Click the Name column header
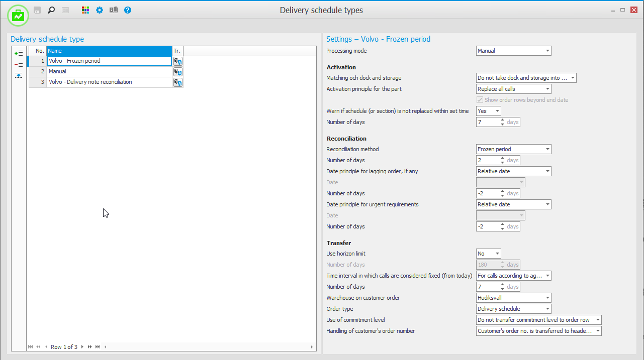This screenshot has width=644, height=360. pos(109,51)
